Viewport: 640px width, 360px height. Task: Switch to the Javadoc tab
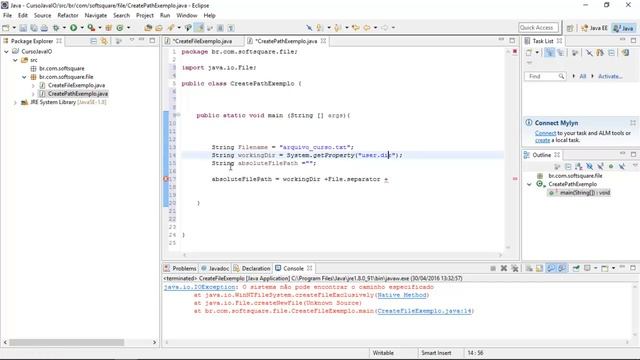215,269
